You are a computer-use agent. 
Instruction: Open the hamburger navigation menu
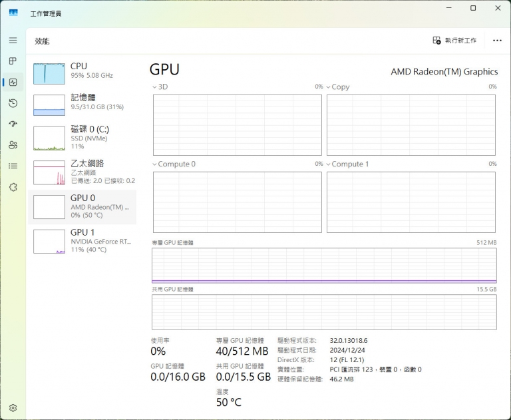tap(13, 41)
